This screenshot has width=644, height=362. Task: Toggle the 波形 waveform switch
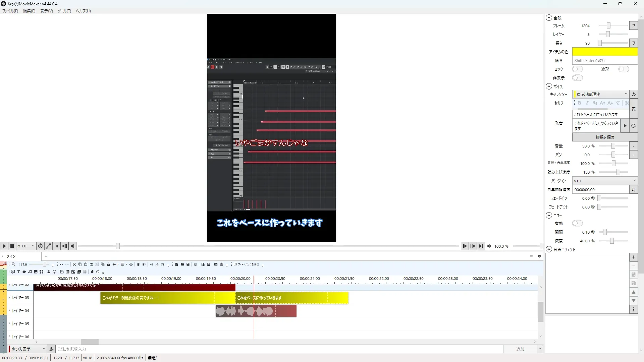(x=624, y=69)
